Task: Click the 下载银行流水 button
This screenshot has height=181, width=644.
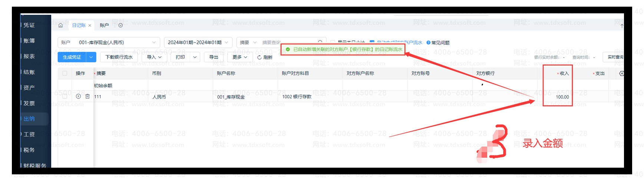Action: point(119,57)
